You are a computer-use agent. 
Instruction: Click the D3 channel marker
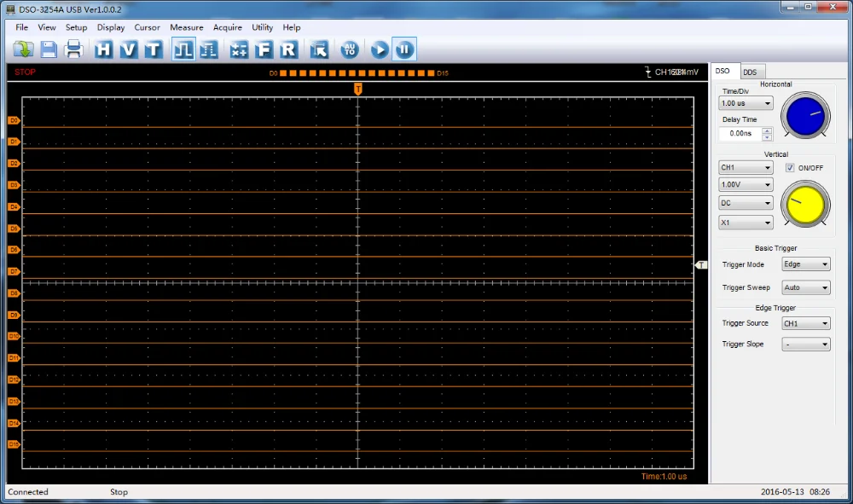(x=15, y=185)
